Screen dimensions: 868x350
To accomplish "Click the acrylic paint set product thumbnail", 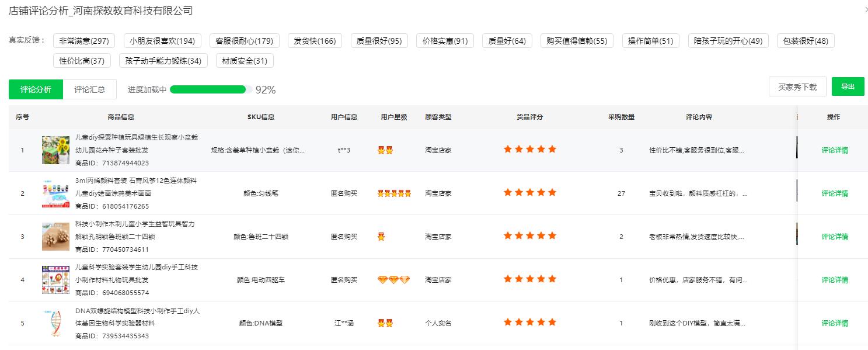I will [55, 193].
